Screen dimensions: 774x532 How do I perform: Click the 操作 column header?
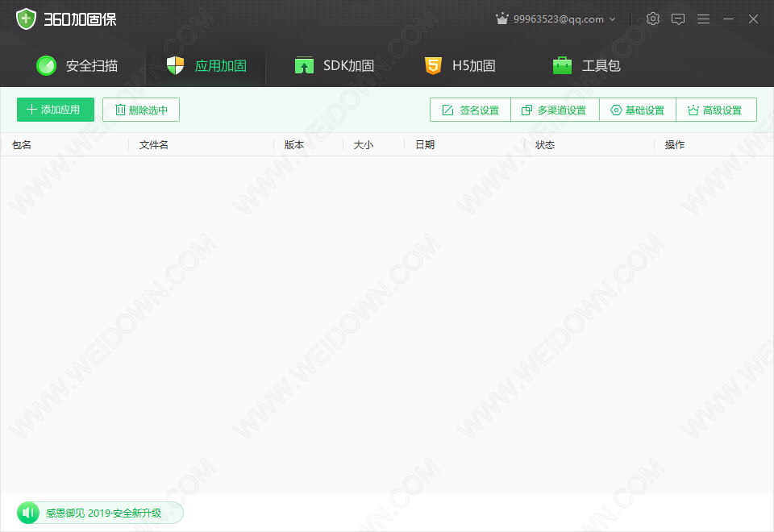[x=674, y=144]
